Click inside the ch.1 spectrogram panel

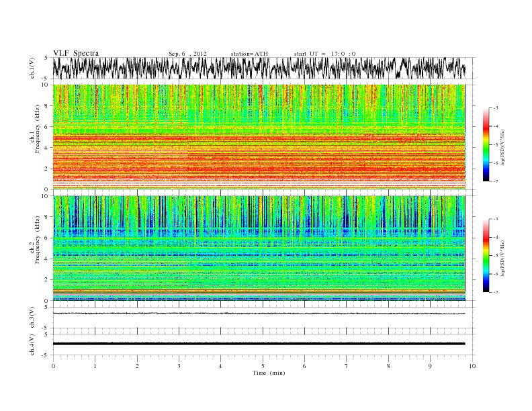pos(259,137)
